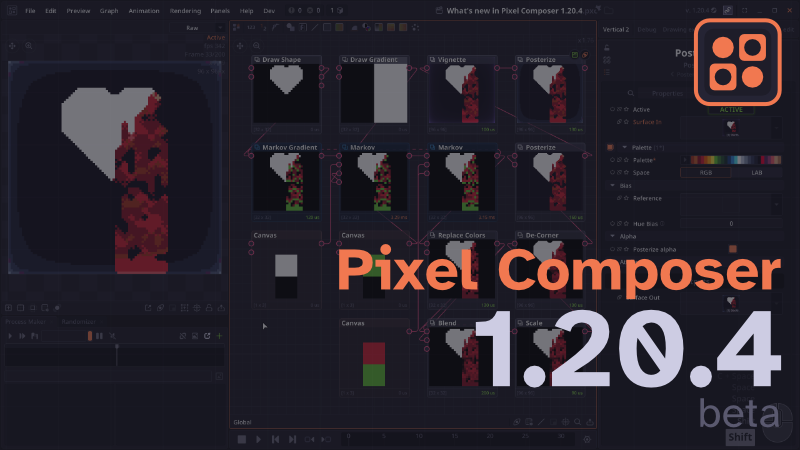The height and width of the screenshot is (450, 800).
Task: Click the curve node toolbar icon
Action: click(x=276, y=27)
